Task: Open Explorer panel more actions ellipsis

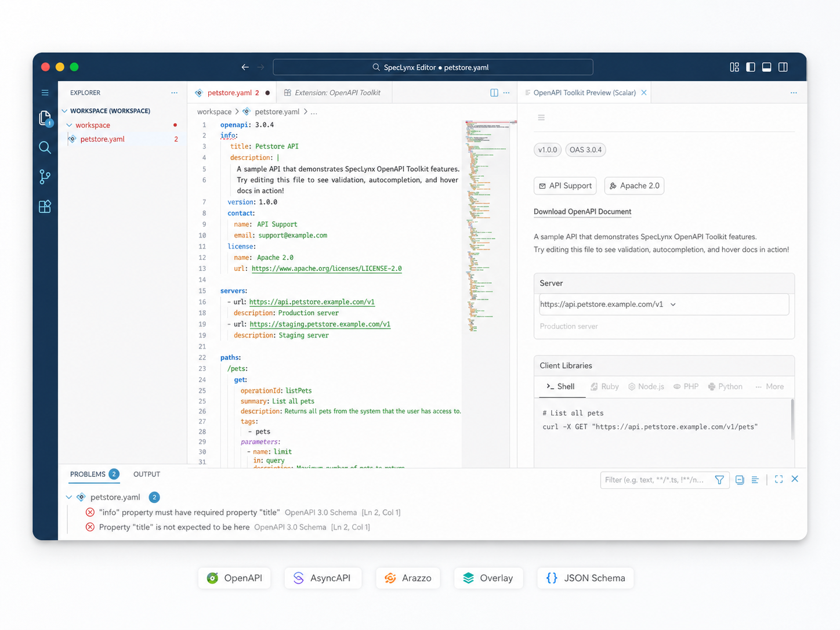Action: click(174, 93)
